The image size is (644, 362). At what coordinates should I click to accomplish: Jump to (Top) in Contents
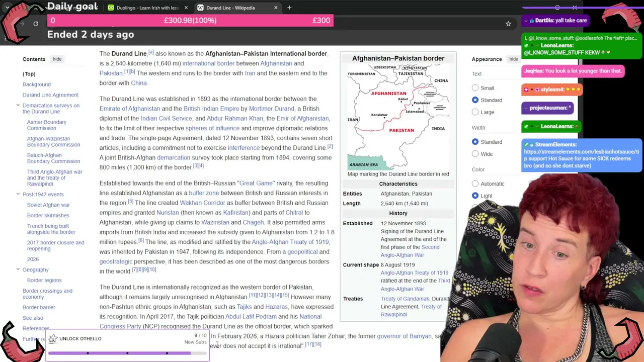pos(29,74)
